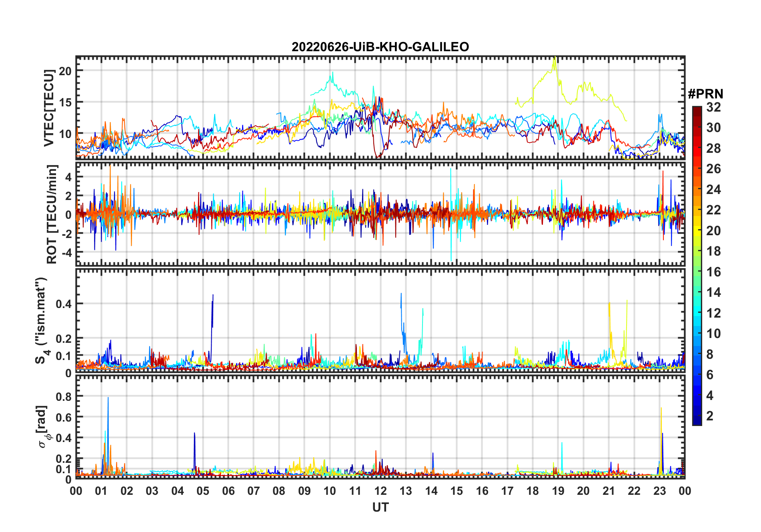Click sigma phi y-axis tick 0.8
This screenshot has height=532, width=761.
tap(64, 396)
